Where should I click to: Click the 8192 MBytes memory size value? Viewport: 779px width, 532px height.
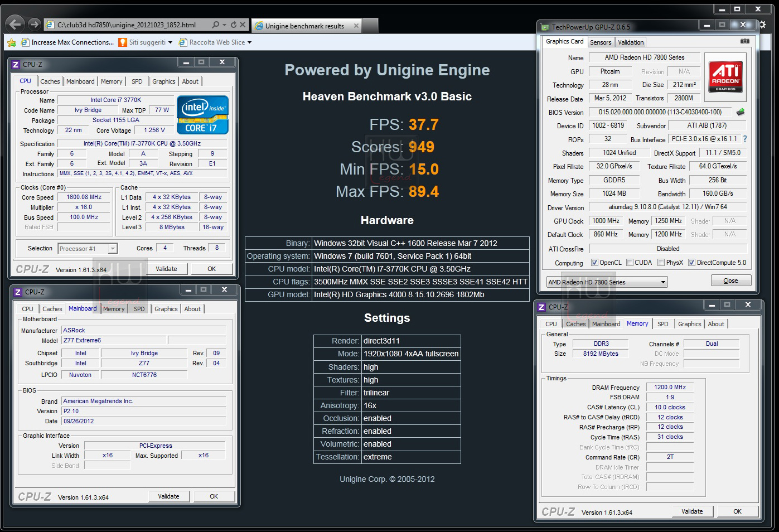(601, 354)
